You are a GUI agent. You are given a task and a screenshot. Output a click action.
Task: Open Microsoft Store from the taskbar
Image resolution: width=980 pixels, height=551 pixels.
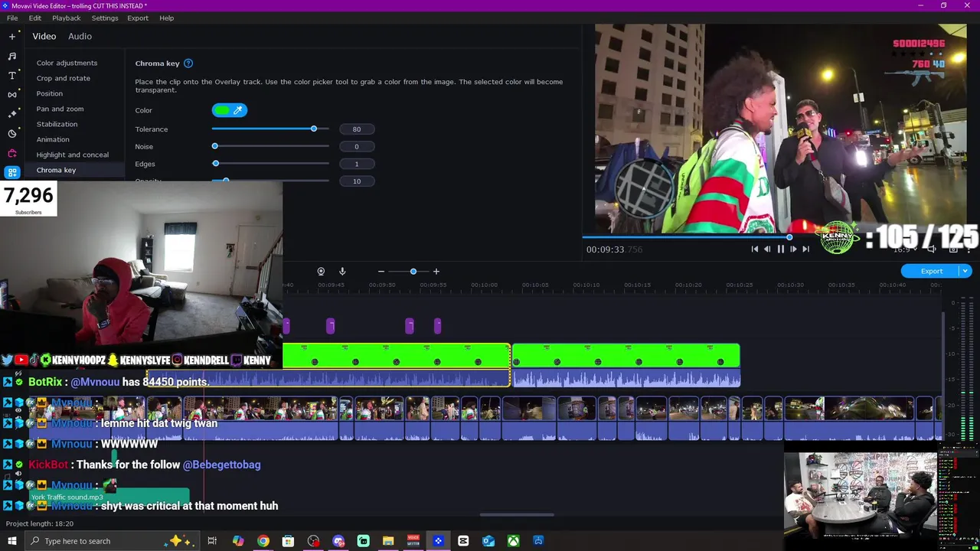click(x=288, y=541)
